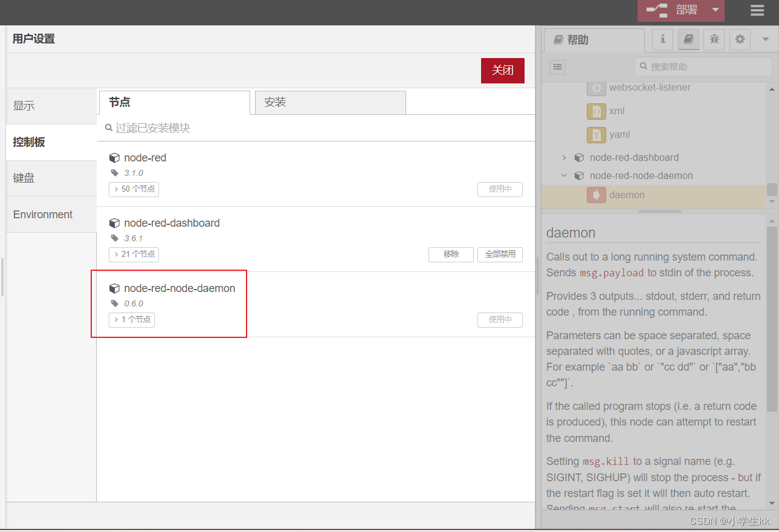This screenshot has height=532, width=779.
Task: Click node-red-node-daemon module name
Action: tap(179, 288)
